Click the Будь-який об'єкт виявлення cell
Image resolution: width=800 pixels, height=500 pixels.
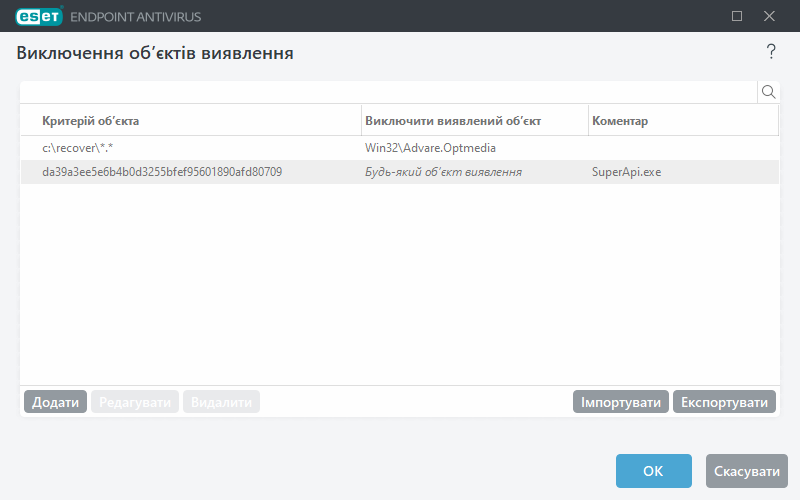click(443, 172)
